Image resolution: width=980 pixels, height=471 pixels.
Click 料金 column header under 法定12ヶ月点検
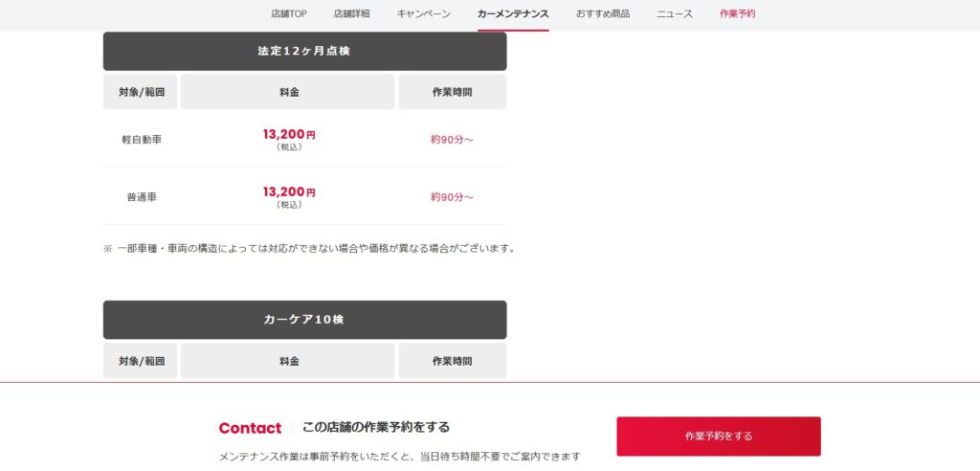[x=288, y=92]
